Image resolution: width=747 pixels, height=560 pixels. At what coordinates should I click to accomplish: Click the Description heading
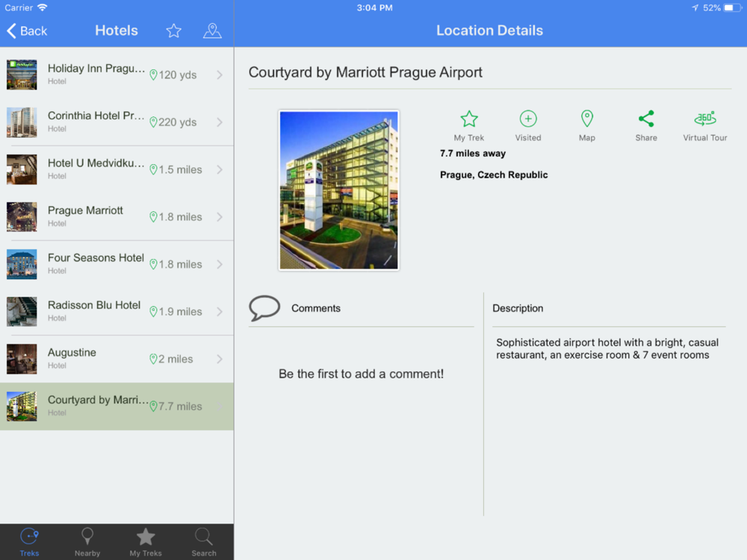click(x=518, y=308)
